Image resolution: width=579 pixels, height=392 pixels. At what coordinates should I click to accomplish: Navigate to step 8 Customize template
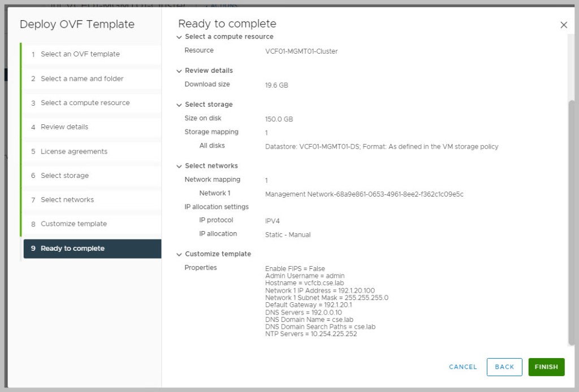pyautogui.click(x=74, y=224)
